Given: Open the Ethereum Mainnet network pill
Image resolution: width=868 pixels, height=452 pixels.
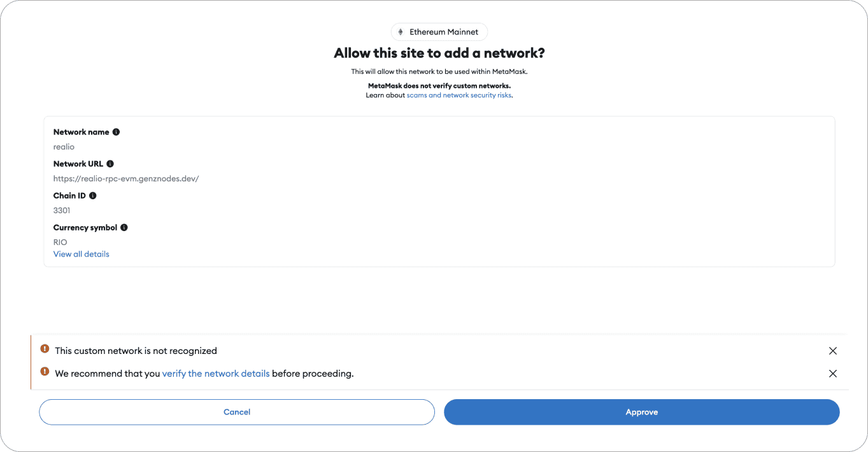Looking at the screenshot, I should 439,32.
